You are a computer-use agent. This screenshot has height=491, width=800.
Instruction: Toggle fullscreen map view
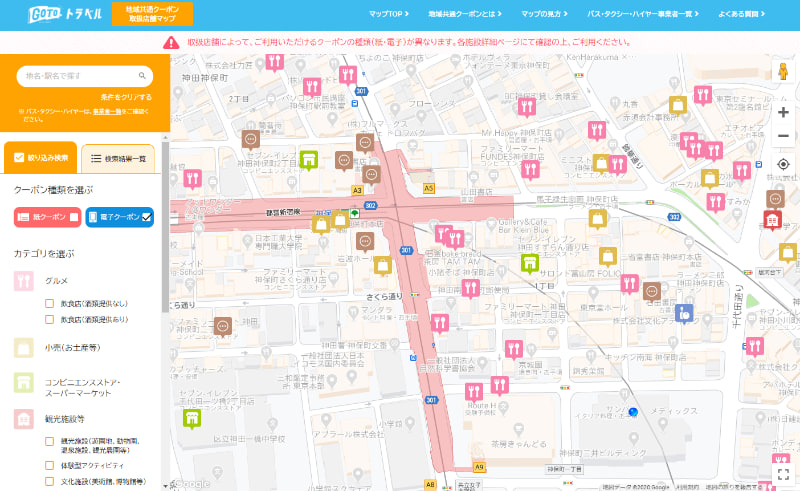click(x=784, y=474)
